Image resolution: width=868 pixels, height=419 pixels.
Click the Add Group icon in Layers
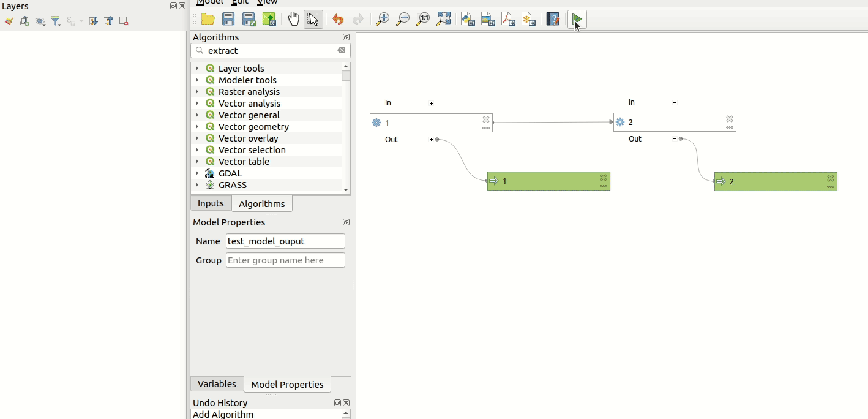(24, 21)
